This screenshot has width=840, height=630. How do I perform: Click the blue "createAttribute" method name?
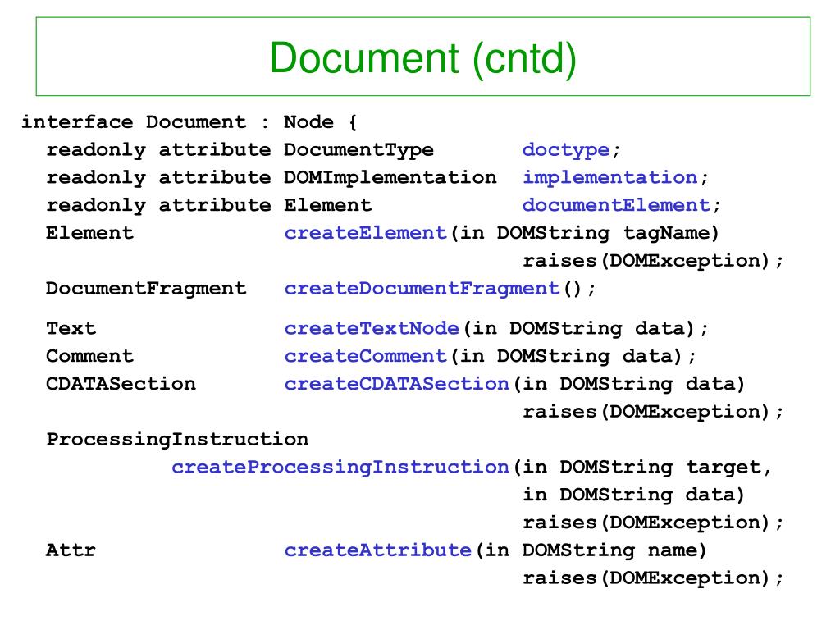click(377, 550)
